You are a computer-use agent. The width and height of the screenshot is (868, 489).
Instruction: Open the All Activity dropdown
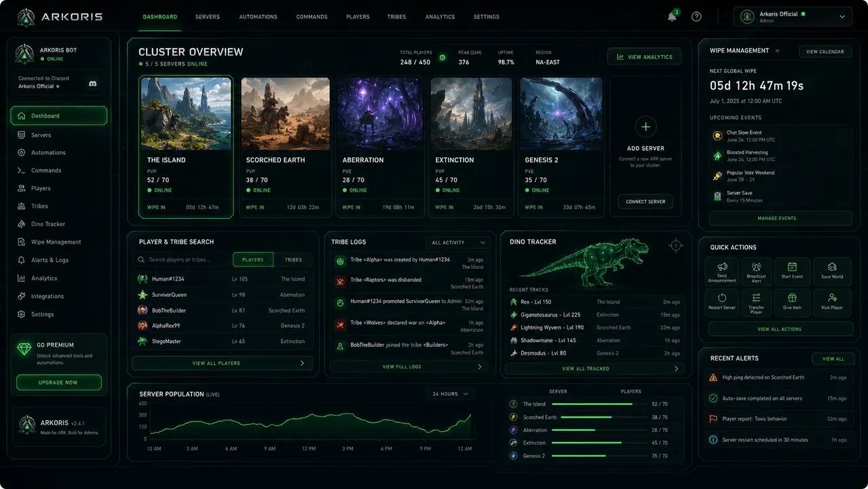tap(458, 242)
